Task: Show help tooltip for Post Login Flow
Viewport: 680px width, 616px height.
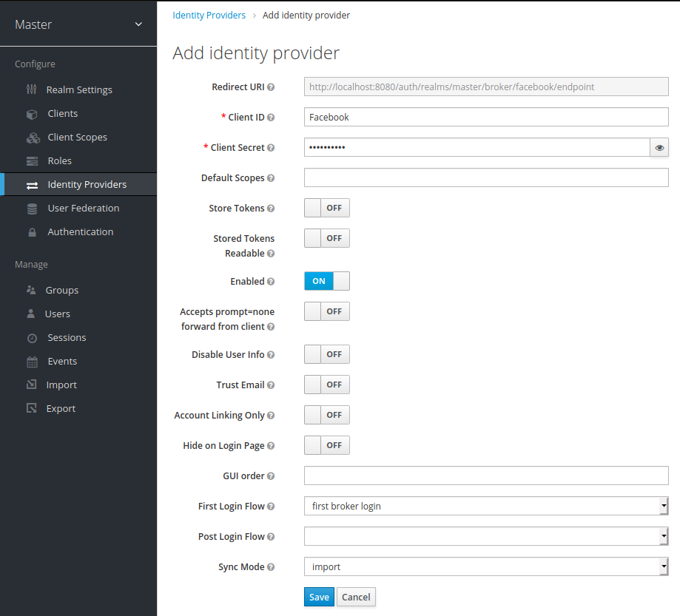Action: click(x=271, y=537)
